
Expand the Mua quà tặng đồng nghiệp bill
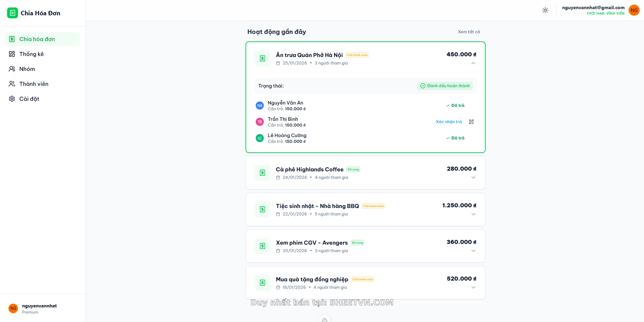pos(473,288)
